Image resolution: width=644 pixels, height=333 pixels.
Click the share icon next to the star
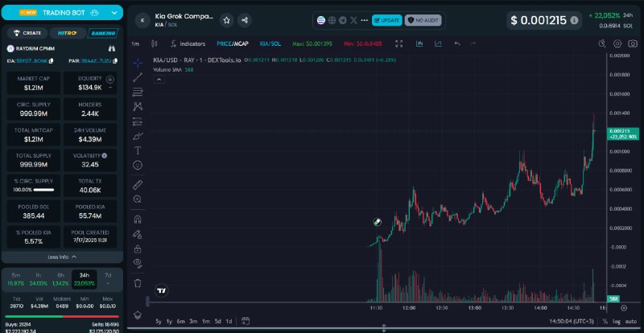(245, 20)
